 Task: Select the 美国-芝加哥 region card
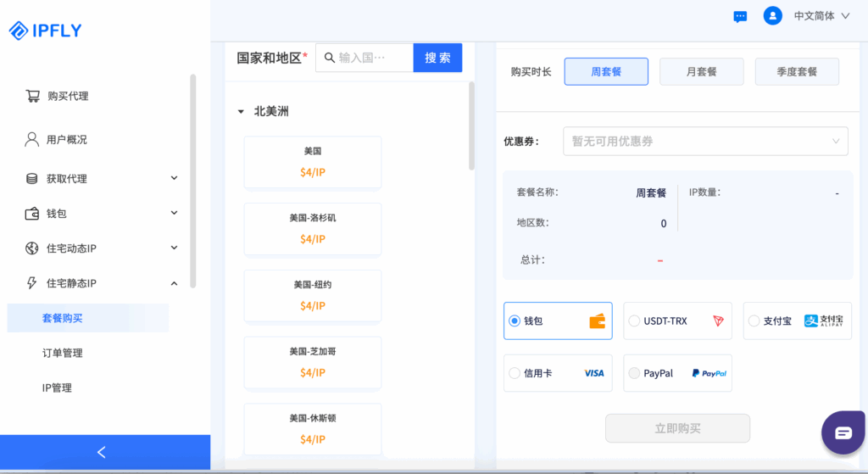[x=313, y=362]
